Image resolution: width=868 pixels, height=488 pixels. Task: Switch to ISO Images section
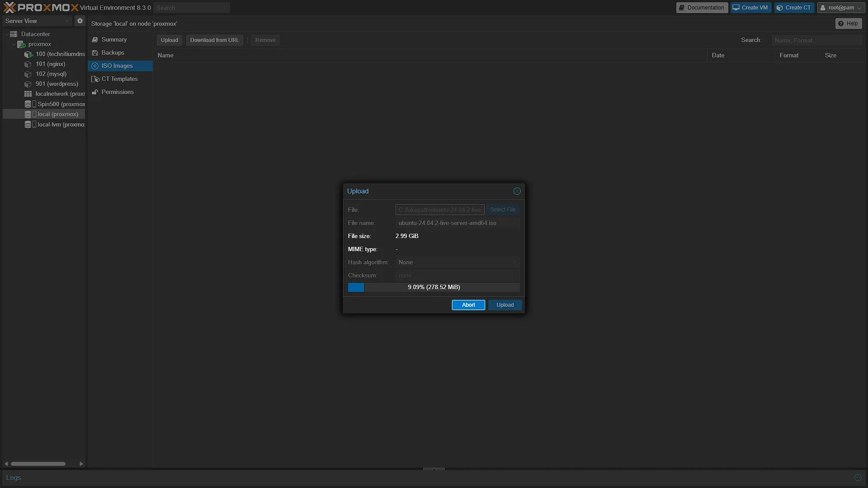[x=120, y=66]
